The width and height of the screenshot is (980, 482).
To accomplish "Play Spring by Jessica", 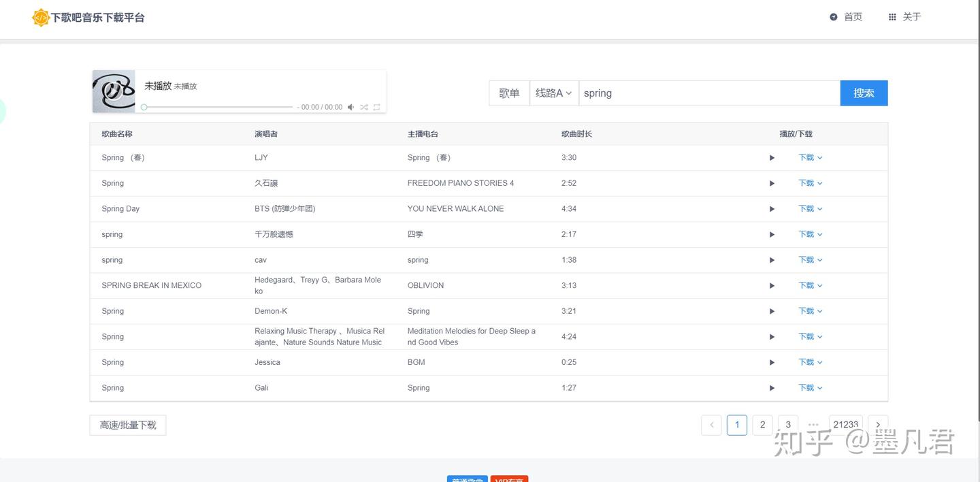I will click(x=772, y=362).
